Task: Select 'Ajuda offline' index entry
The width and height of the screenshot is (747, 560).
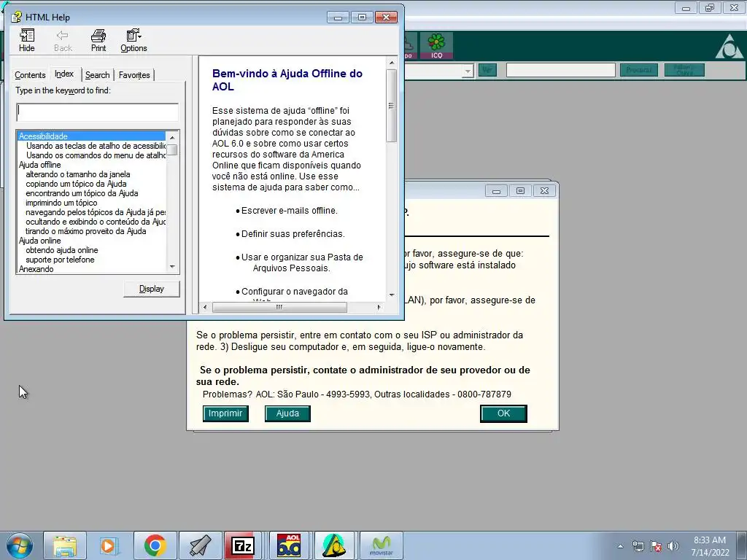Action: pos(40,165)
